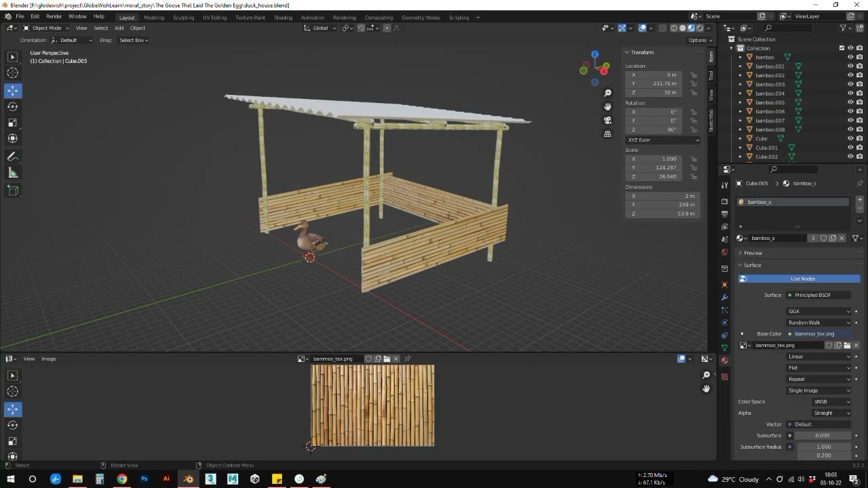Switch to wireframe viewport shading

(x=674, y=28)
